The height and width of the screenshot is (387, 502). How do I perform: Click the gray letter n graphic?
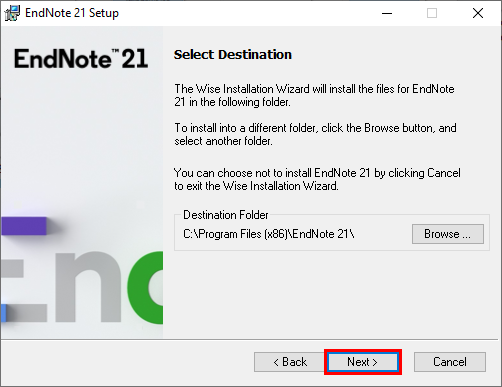tap(88, 287)
